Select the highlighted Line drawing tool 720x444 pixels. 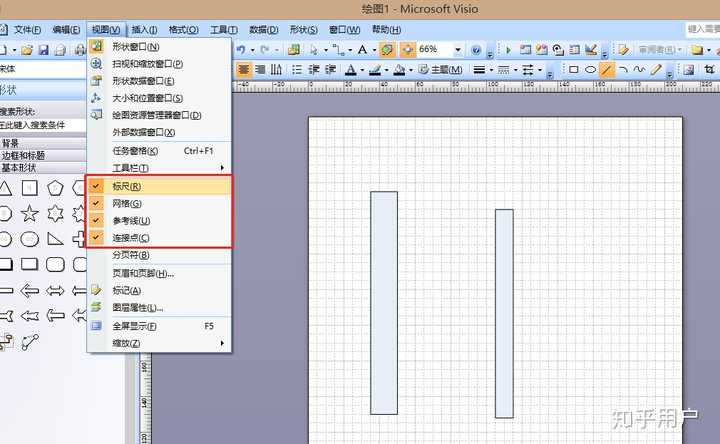coord(607,70)
